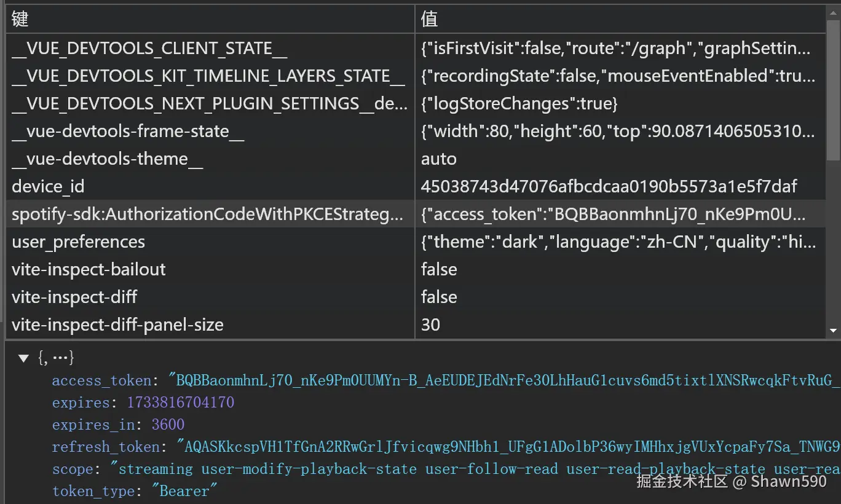Click the scrollbar down arrow
This screenshot has height=504, width=841.
tap(833, 331)
